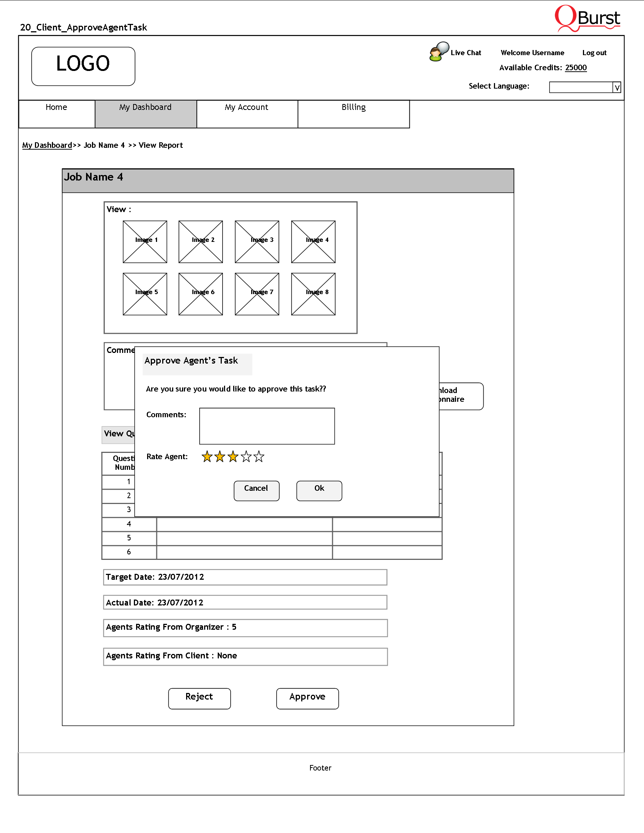This screenshot has width=644, height=833.
Task: Click the Reject button
Action: (199, 698)
